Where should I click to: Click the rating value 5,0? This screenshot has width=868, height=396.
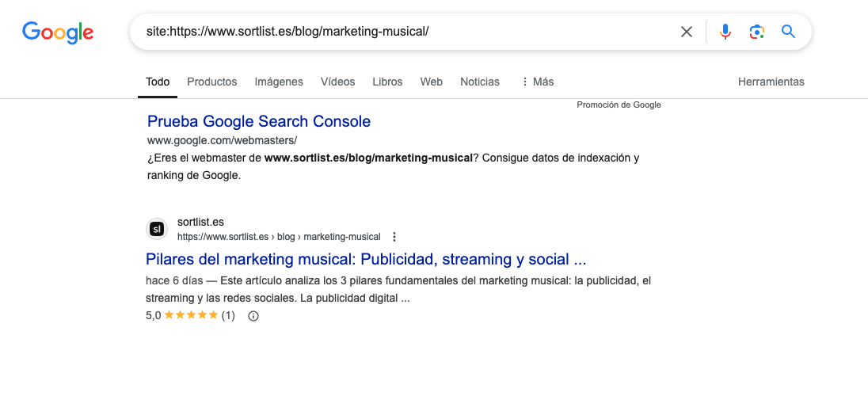[x=154, y=316]
